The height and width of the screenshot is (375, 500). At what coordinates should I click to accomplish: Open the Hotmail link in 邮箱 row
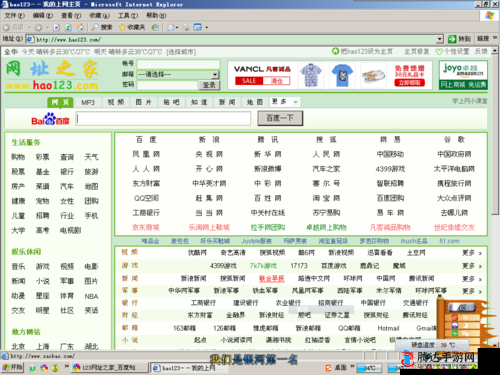pyautogui.click(x=388, y=328)
